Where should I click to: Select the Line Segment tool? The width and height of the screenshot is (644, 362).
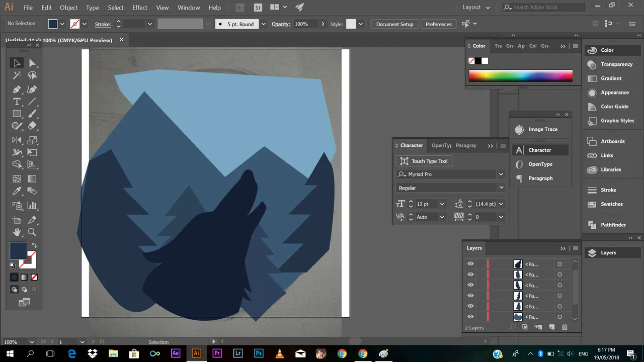[32, 102]
